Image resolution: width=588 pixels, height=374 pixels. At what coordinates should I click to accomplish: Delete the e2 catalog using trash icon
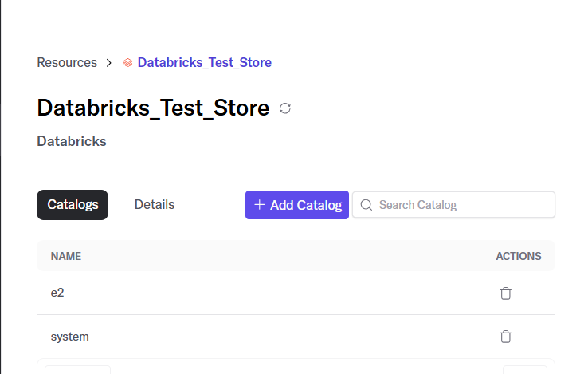coord(505,293)
